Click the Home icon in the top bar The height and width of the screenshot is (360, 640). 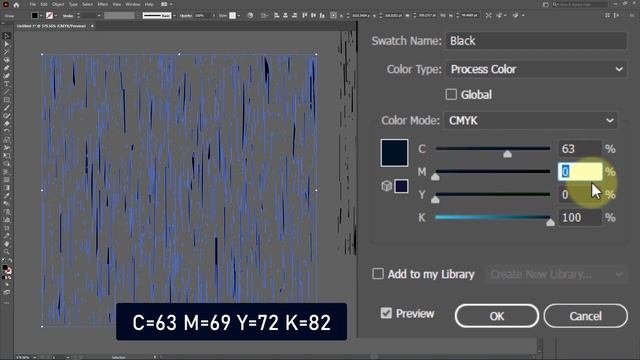coord(16,4)
